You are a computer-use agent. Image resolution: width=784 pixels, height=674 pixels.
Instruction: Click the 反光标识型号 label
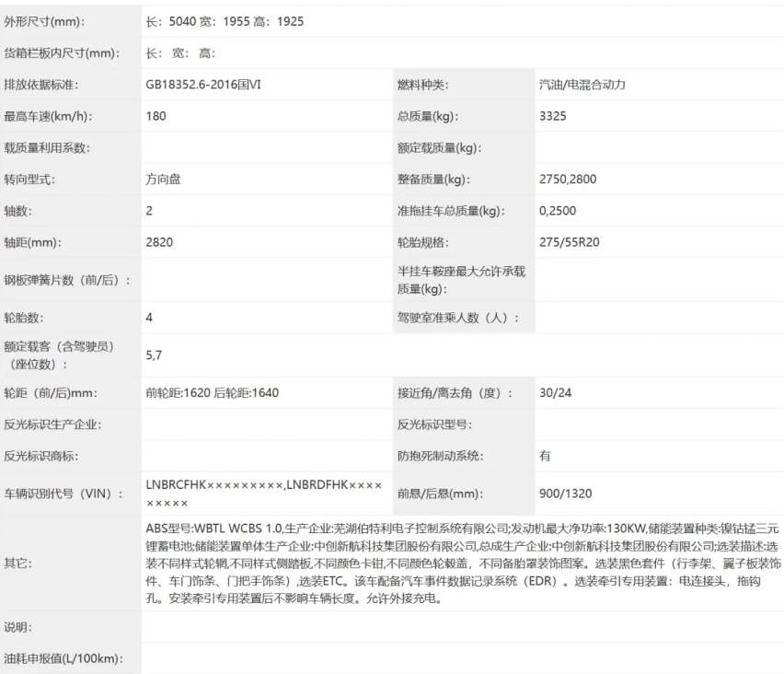pos(435,424)
